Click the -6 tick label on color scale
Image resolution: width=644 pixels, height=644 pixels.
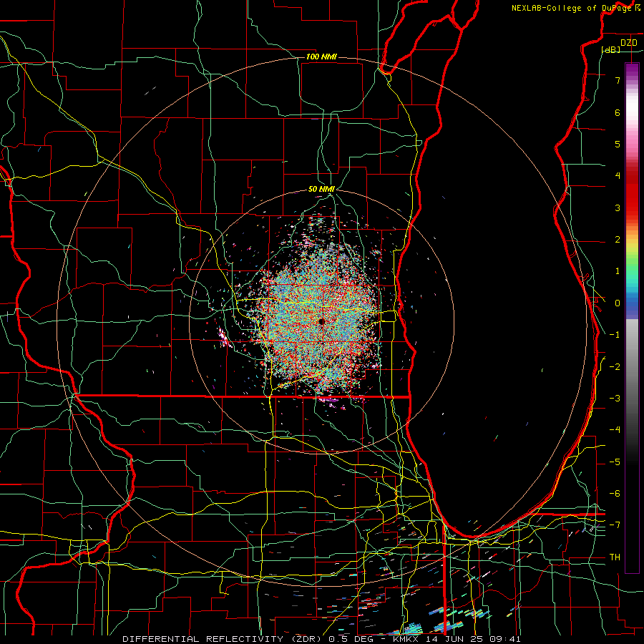615,494
